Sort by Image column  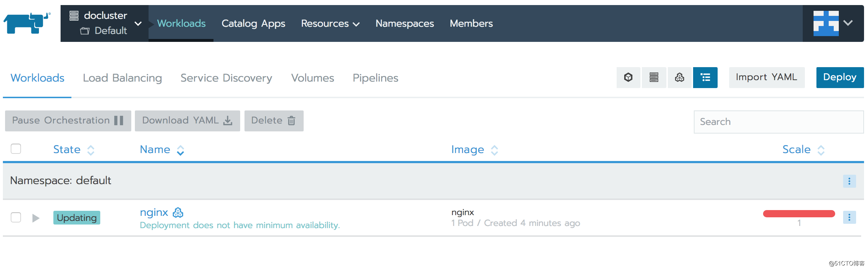coord(475,149)
